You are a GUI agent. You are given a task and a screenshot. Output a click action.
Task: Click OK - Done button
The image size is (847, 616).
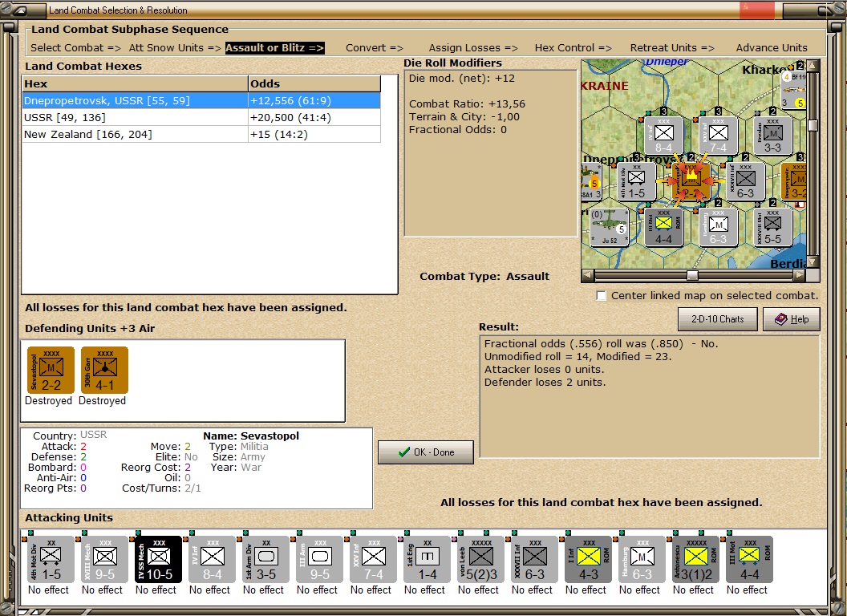(x=426, y=452)
